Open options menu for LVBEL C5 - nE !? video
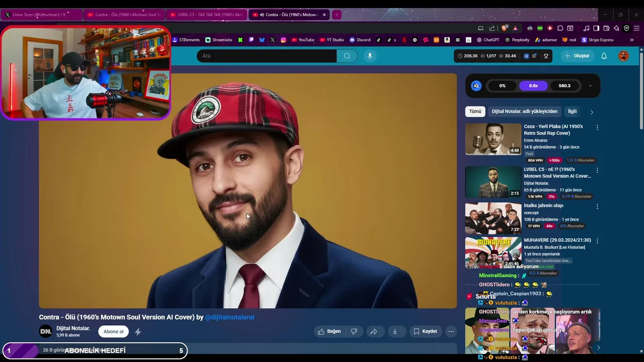The width and height of the screenshot is (644, 362). (597, 170)
